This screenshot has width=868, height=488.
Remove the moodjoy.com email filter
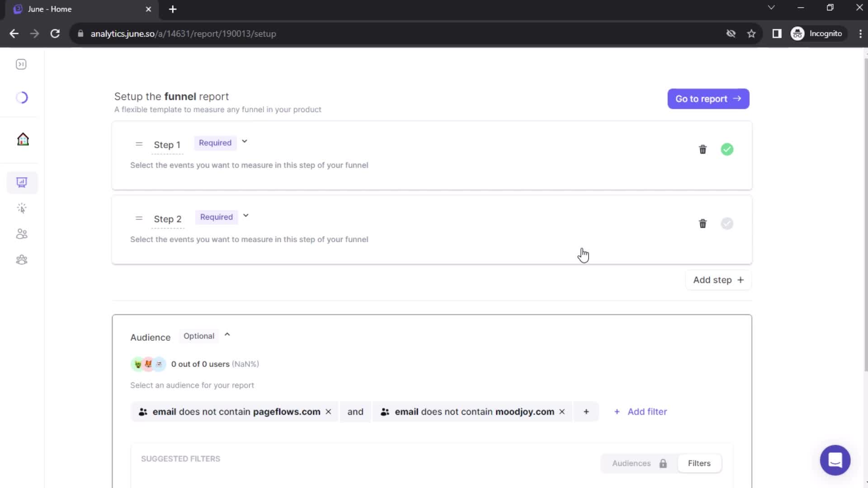tap(561, 411)
